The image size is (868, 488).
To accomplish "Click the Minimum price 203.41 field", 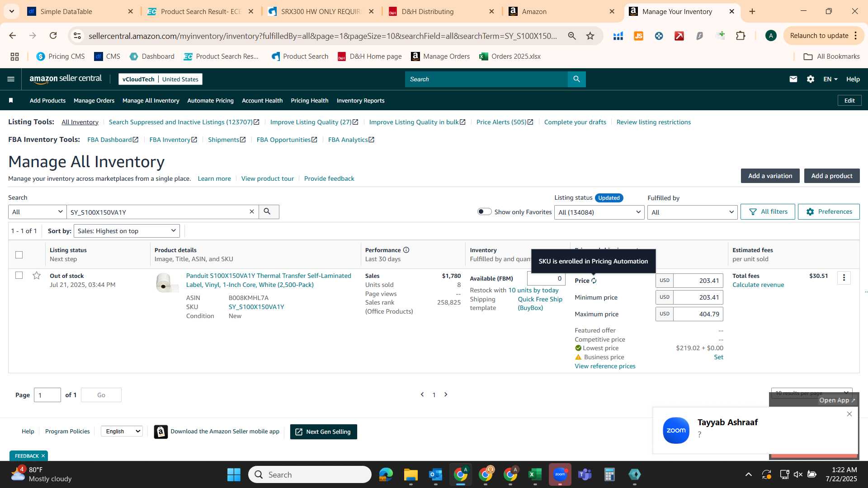I will click(x=698, y=297).
